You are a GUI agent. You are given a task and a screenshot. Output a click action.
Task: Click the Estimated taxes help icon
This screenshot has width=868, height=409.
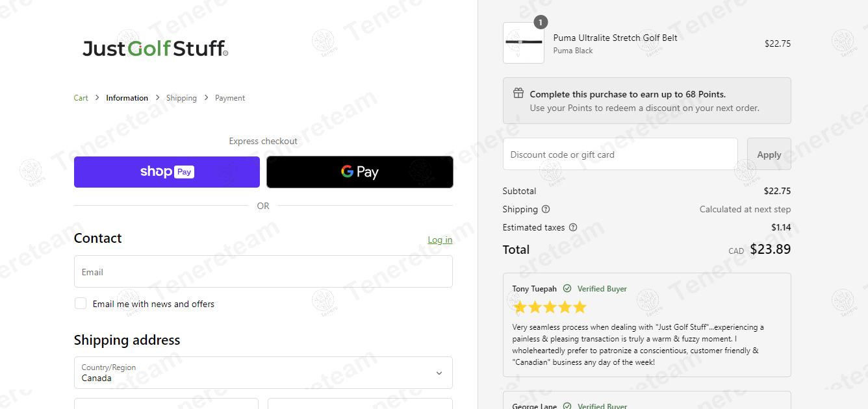point(573,227)
